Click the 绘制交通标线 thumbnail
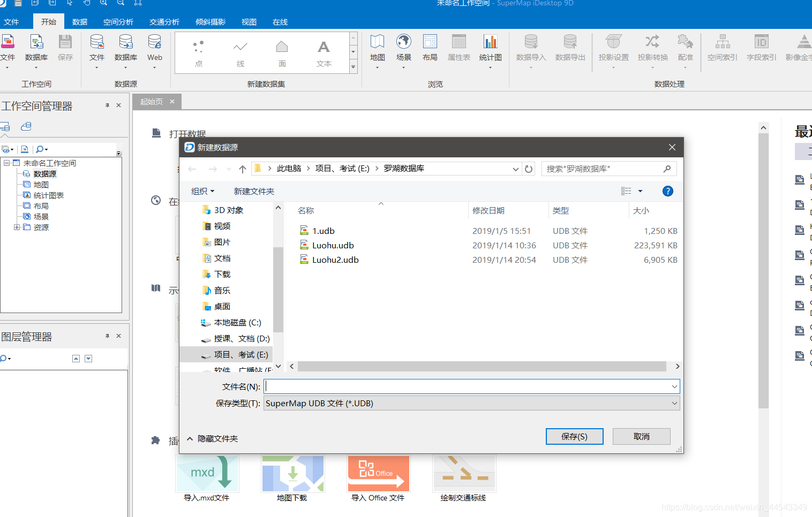This screenshot has height=517, width=812. click(464, 474)
